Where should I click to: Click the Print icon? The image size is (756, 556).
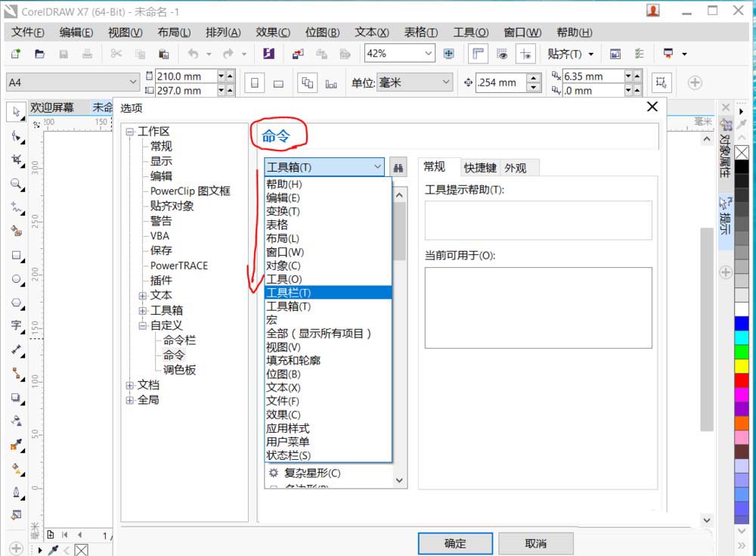click(87, 54)
